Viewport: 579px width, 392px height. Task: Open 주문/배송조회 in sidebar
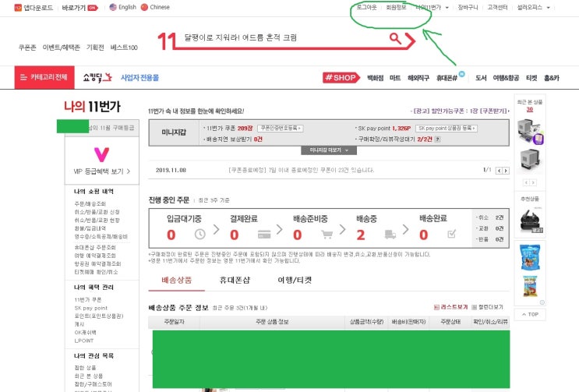[x=90, y=203]
